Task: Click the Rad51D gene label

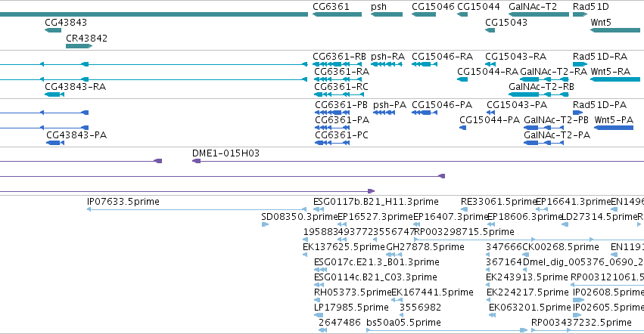Action: click(x=590, y=7)
